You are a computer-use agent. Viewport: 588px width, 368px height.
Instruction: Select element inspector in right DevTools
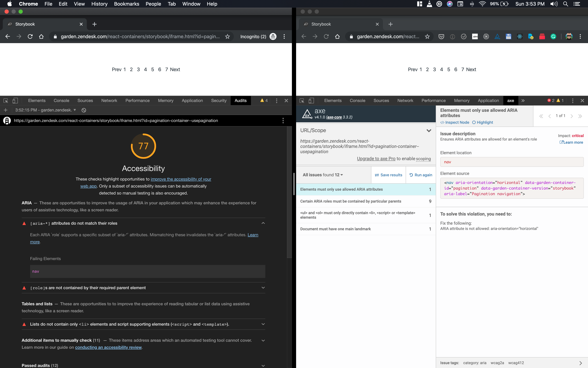click(x=302, y=101)
